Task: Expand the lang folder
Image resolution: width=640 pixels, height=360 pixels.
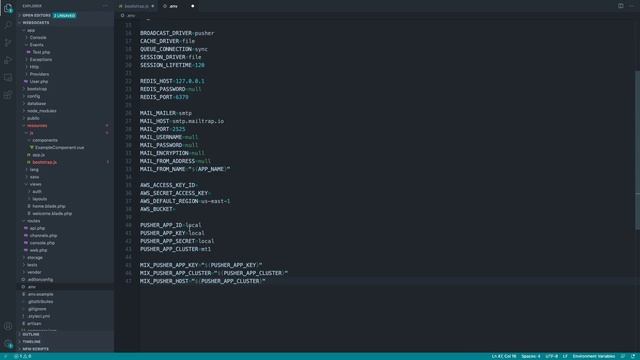Action: [64, 170]
